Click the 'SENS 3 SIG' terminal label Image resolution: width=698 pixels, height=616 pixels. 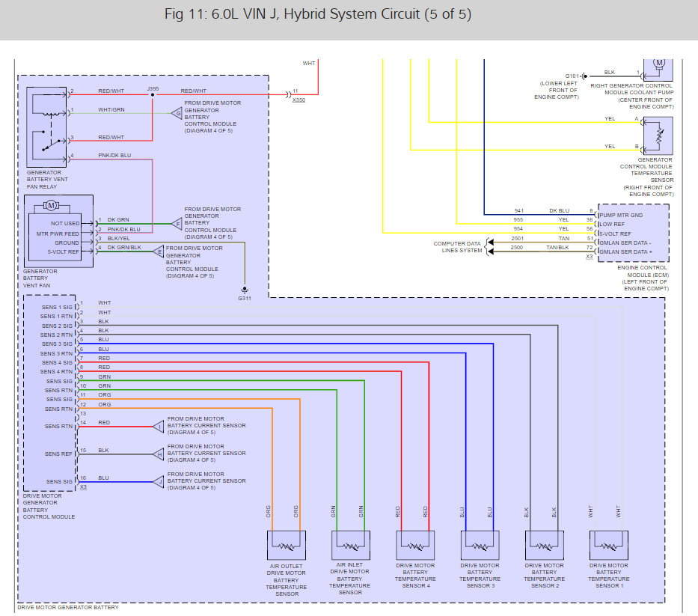[57, 344]
